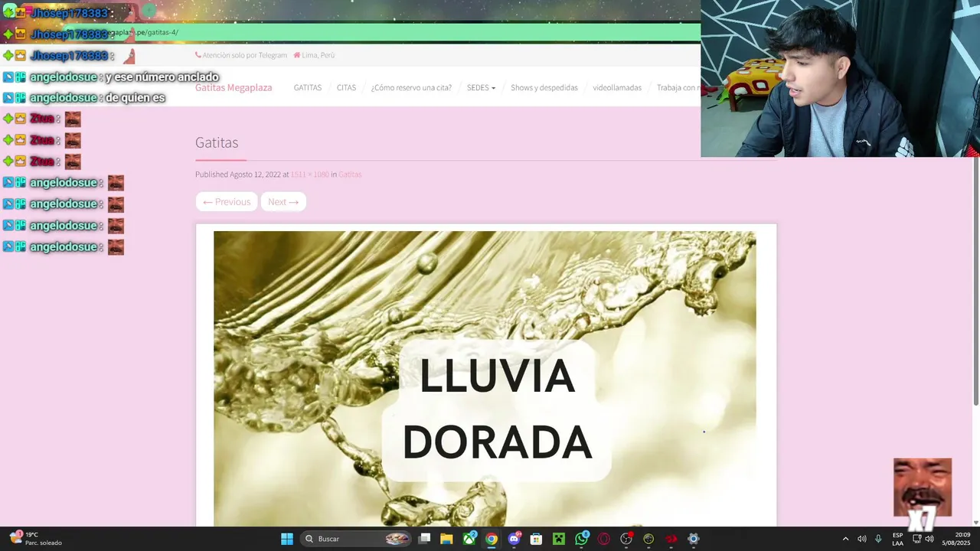Go to the videollamadas menu item
The image size is (980, 551).
[x=617, y=87]
